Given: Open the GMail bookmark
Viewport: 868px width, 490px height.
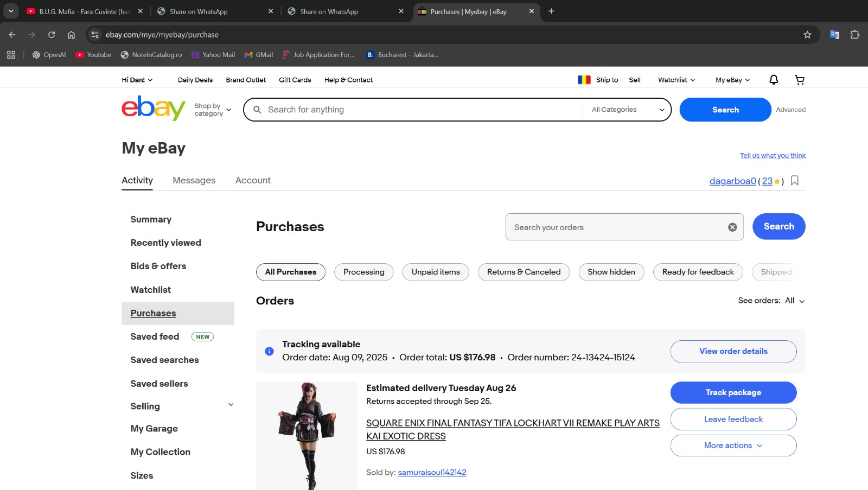Looking at the screenshot, I should 259,55.
